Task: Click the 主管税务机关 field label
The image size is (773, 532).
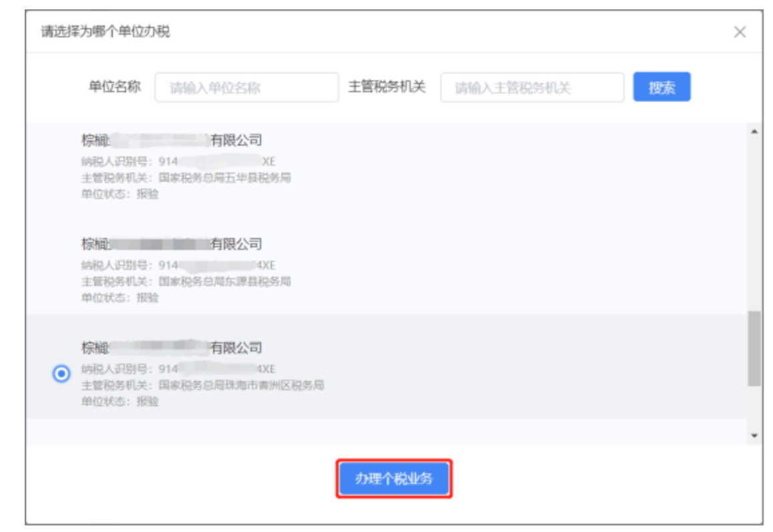Action: [386, 87]
